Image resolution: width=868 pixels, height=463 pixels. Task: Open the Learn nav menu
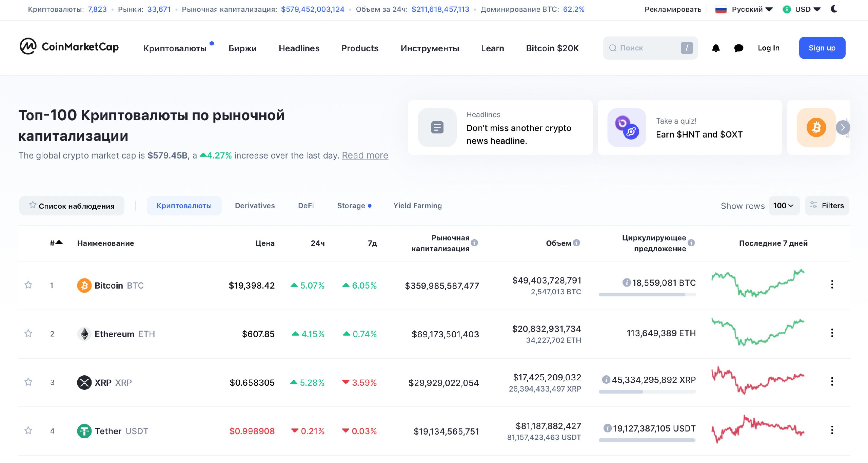click(492, 48)
